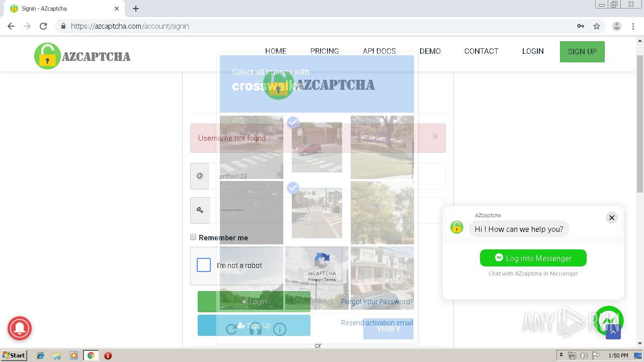
Task: Click the system tray volume icon
Action: tap(584, 355)
